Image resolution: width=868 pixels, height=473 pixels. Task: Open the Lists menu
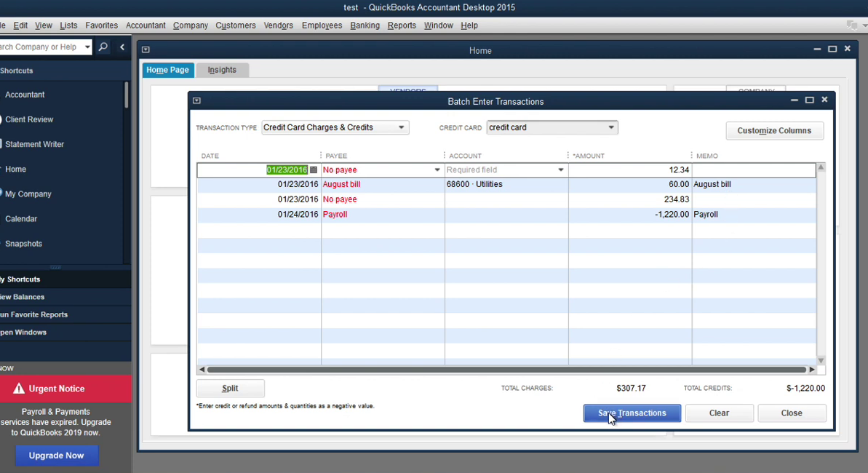point(68,25)
